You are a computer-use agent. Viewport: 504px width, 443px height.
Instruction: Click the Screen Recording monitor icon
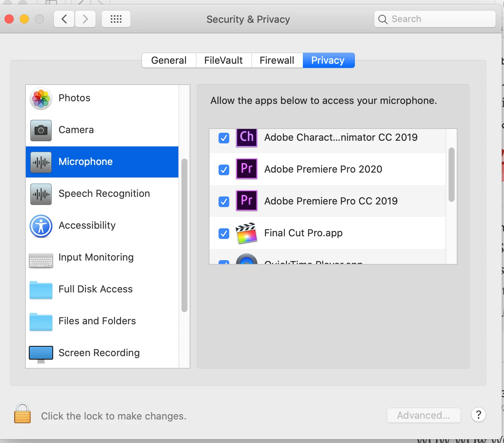[41, 354]
